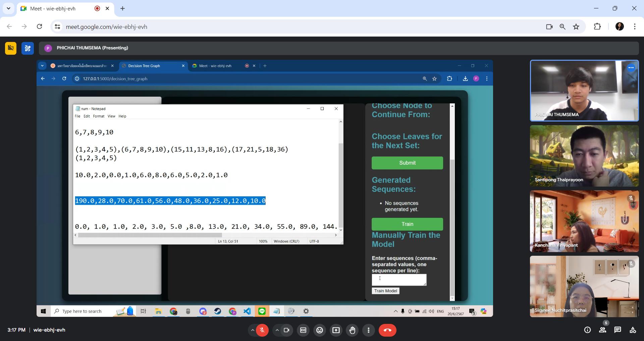The width and height of the screenshot is (644, 341).
Task: Open the Chrome extensions puzzle icon
Action: [597, 27]
